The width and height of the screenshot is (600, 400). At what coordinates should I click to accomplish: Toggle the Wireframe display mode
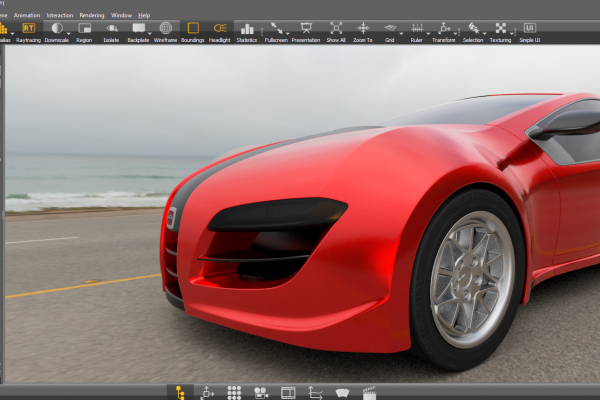(166, 29)
